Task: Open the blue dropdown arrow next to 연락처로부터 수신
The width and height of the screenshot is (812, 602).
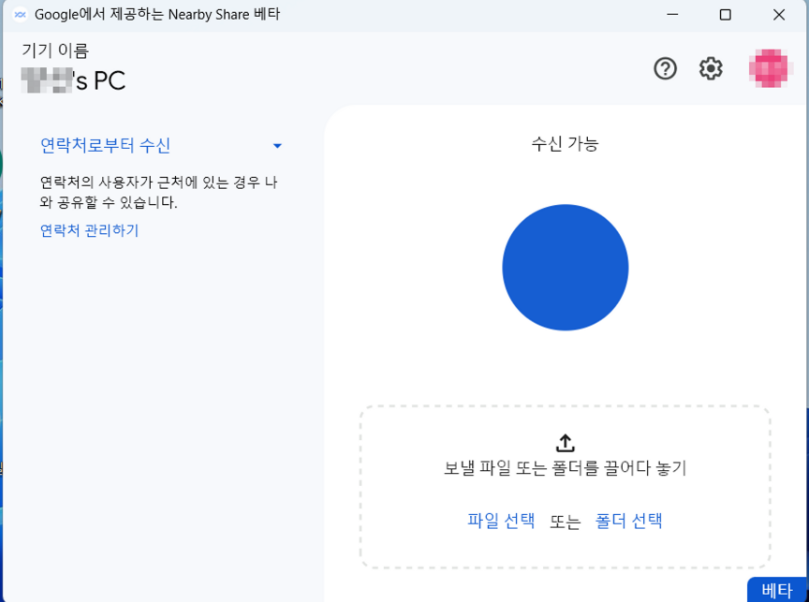Action: click(x=277, y=145)
